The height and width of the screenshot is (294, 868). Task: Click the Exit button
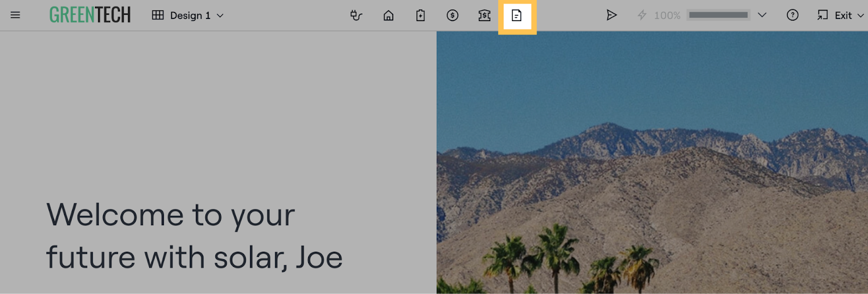coord(835,15)
